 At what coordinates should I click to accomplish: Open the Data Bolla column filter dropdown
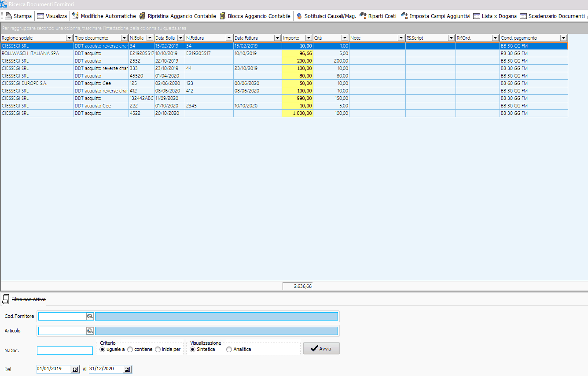click(x=180, y=38)
